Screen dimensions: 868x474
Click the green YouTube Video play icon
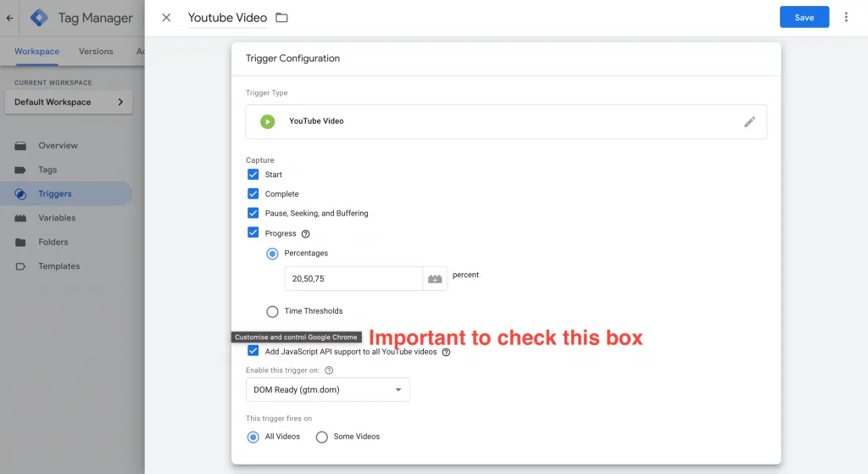(267, 121)
